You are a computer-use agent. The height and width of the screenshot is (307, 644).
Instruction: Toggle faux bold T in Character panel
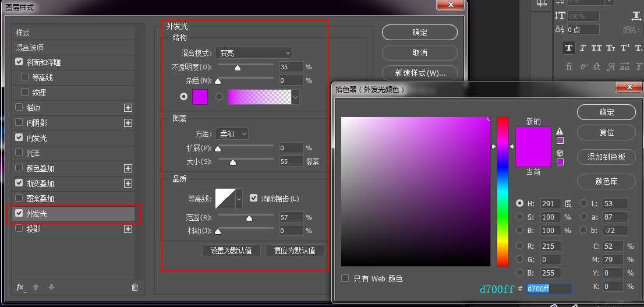coord(568,48)
